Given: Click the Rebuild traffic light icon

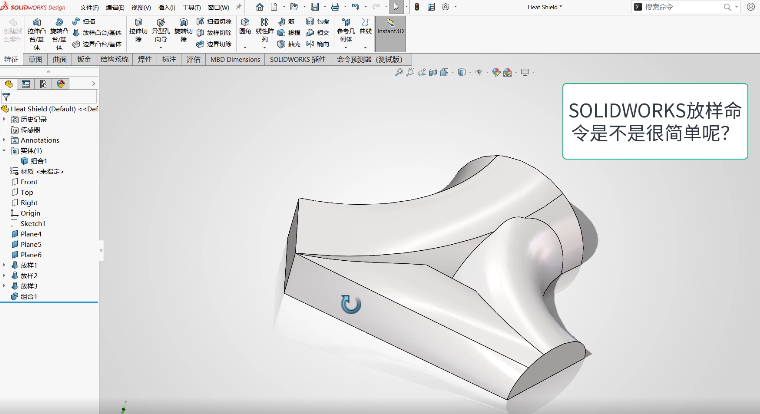Looking at the screenshot, I should [417, 7].
